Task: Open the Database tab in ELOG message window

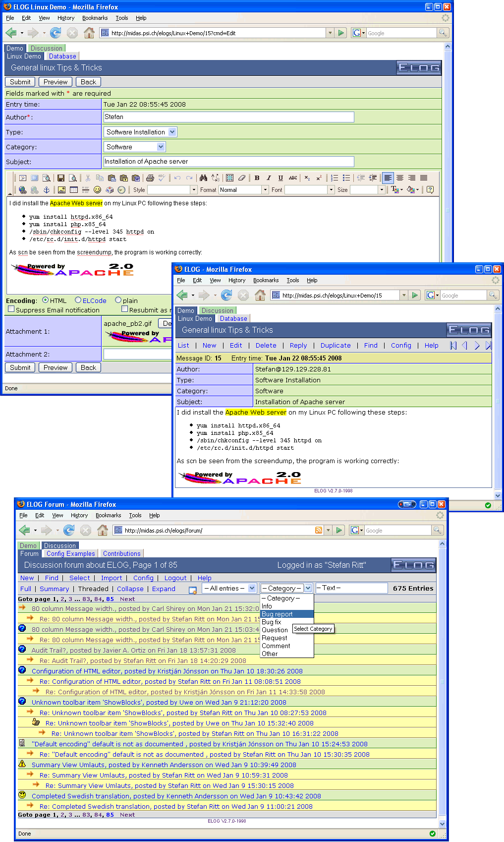Action: point(233,319)
